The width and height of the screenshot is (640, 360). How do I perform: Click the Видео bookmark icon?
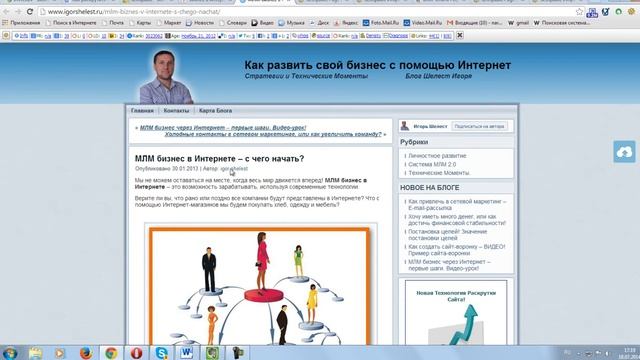point(255,23)
